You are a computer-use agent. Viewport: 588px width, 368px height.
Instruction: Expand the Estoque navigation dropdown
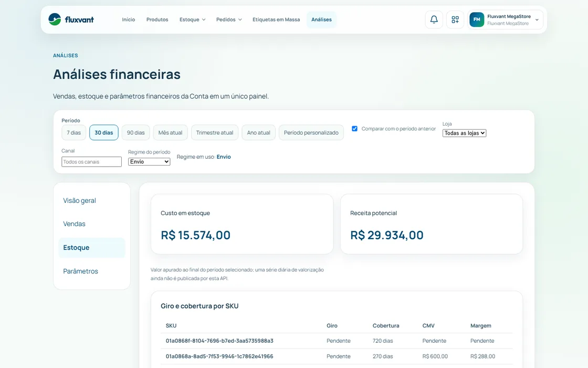[x=192, y=19]
